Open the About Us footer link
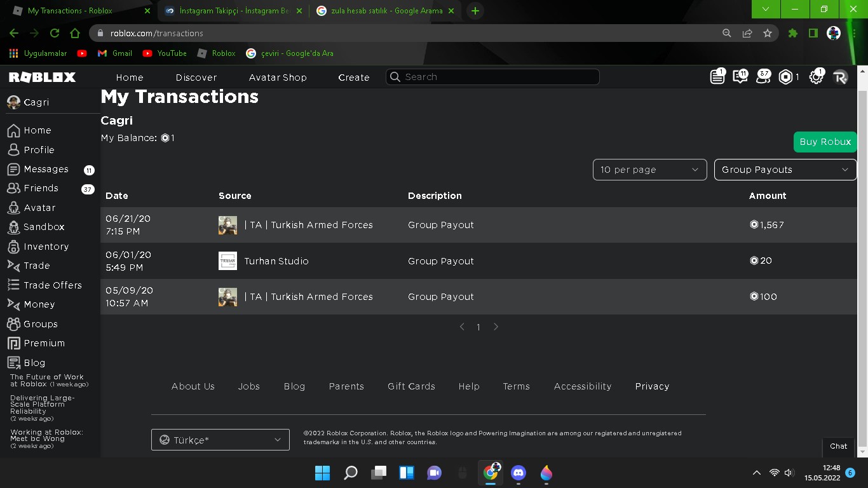 pyautogui.click(x=193, y=386)
